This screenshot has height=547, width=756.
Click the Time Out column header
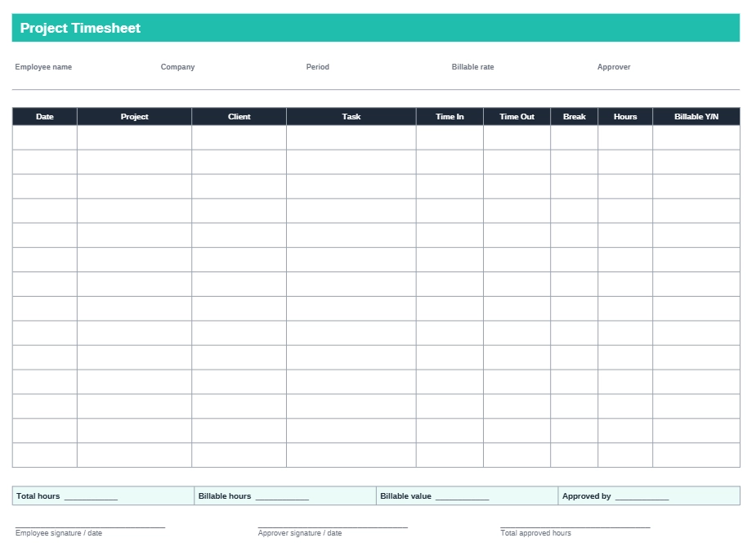coord(517,117)
